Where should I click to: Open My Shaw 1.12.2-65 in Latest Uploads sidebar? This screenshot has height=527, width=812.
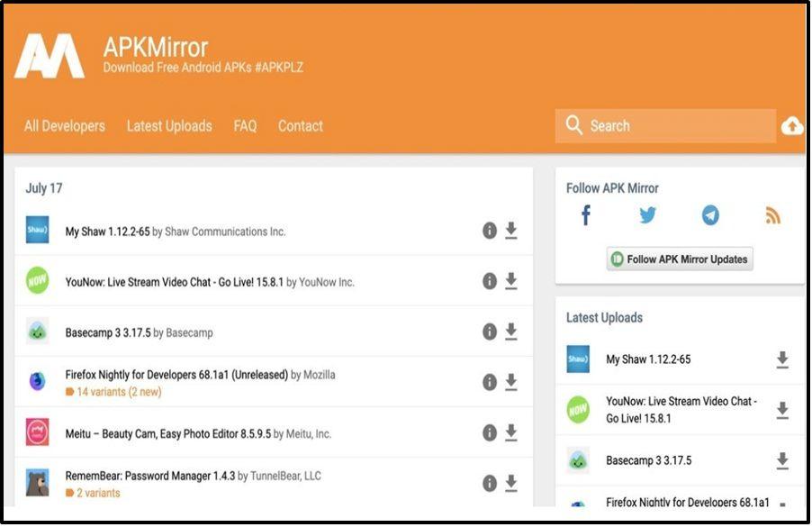[x=648, y=359]
